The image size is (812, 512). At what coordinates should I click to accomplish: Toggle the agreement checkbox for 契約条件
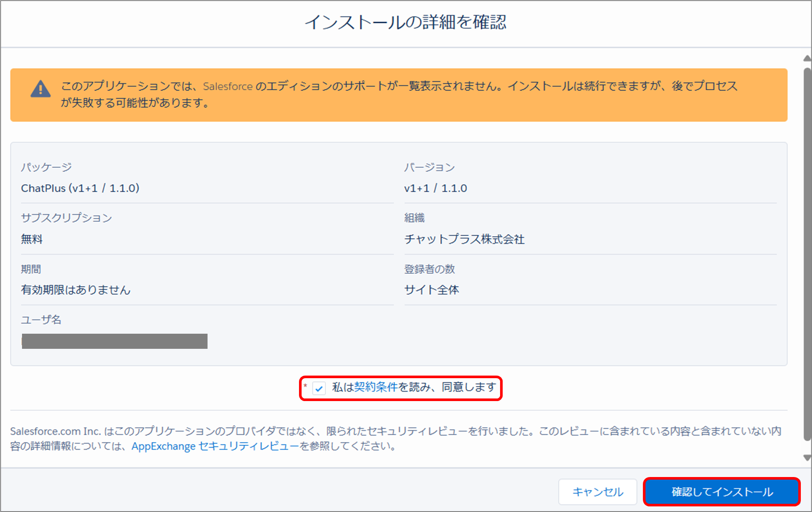tap(319, 388)
